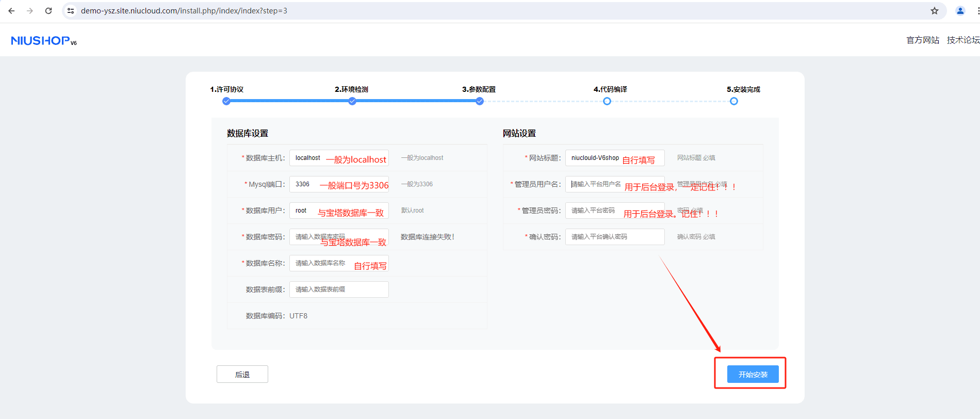Open the browser profile avatar icon
This screenshot has width=980, height=419.
click(x=960, y=11)
